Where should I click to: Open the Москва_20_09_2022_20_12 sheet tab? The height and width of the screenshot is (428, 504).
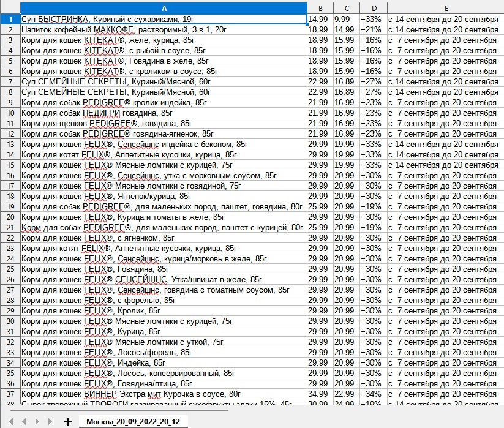(133, 422)
